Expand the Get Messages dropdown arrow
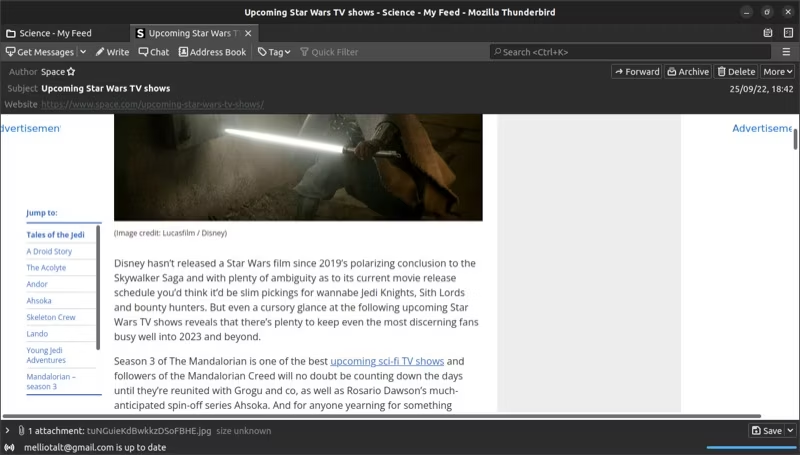The image size is (800, 455). coord(83,52)
